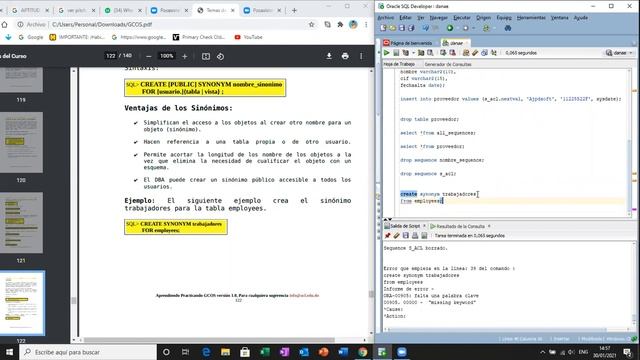This screenshot has height=360, width=640.
Task: Click the Save All icon in SQL Developer
Action: click(x=411, y=28)
